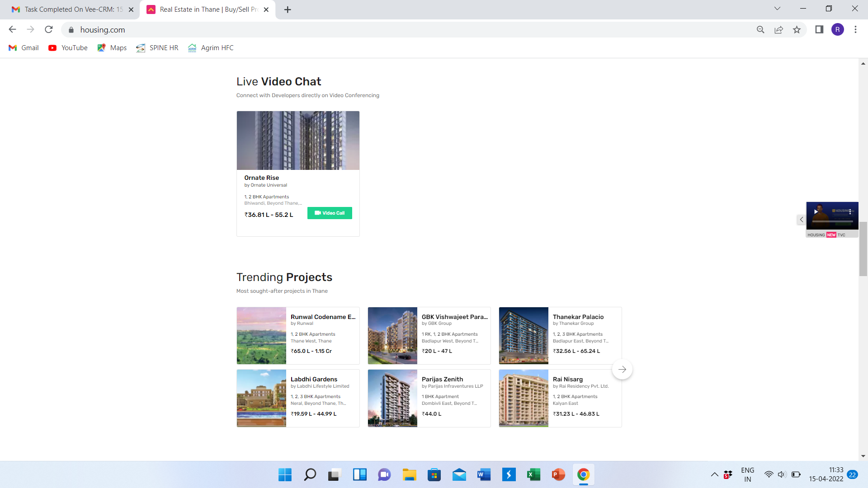Open the Ornate Rise project image

(298, 141)
